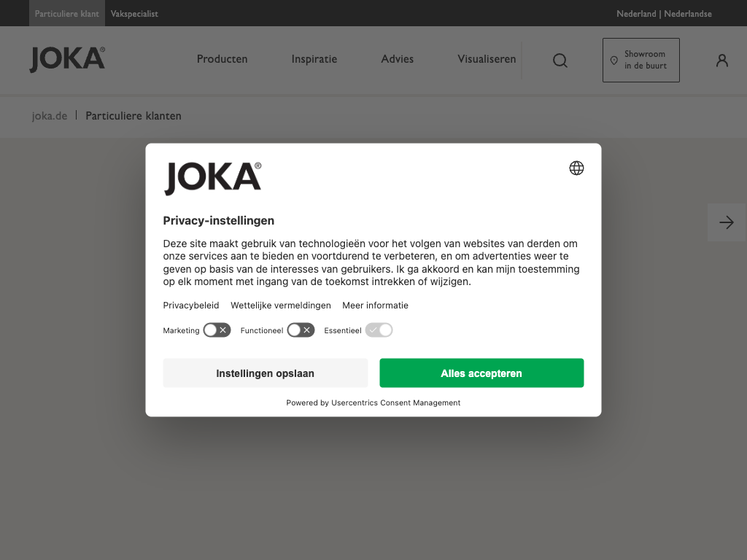
Task: Open the Advies menu item
Action: 397,59
